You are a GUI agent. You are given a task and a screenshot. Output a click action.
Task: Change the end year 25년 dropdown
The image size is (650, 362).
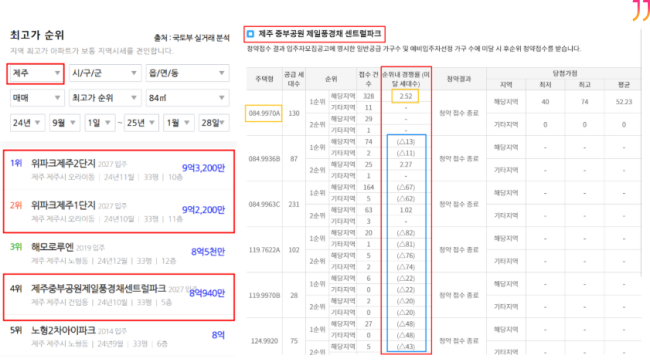pyautogui.click(x=141, y=123)
